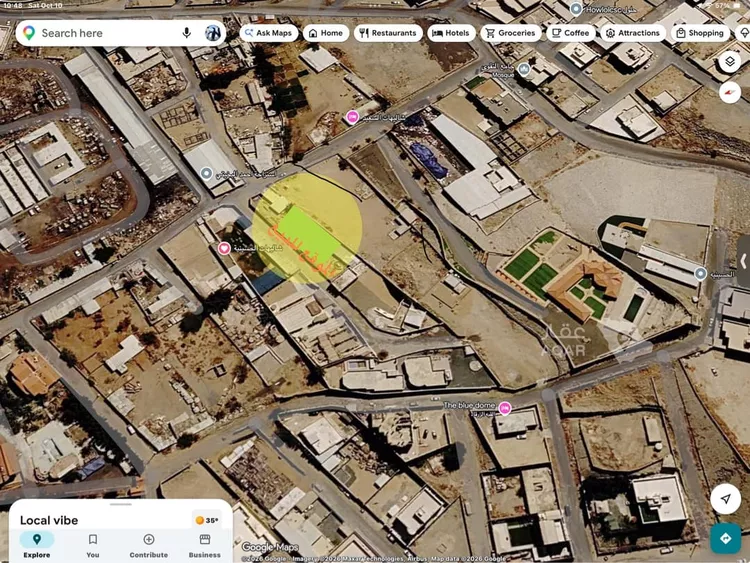Activate voice search microphone
Image resolution: width=750 pixels, height=563 pixels.
pos(187,33)
